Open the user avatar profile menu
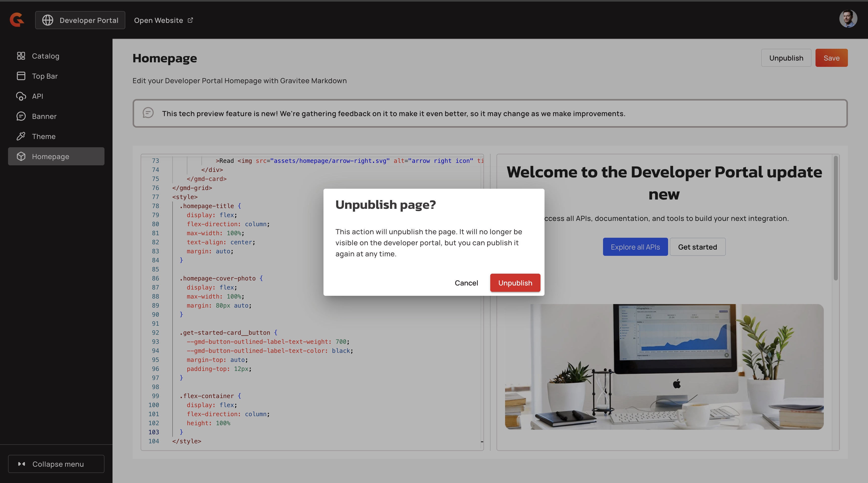 848,19
